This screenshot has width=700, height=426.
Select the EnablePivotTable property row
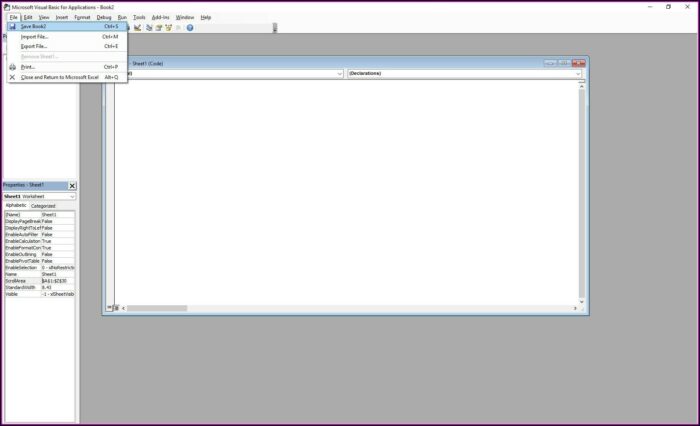tap(40, 261)
